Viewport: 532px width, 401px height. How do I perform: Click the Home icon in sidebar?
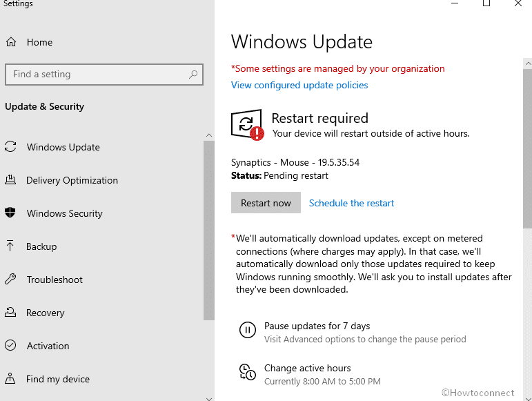pyautogui.click(x=11, y=42)
